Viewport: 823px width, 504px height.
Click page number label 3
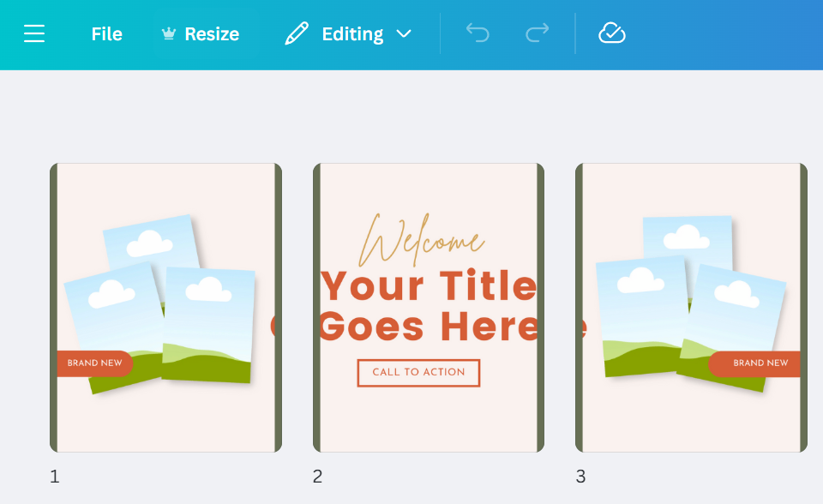[580, 477]
